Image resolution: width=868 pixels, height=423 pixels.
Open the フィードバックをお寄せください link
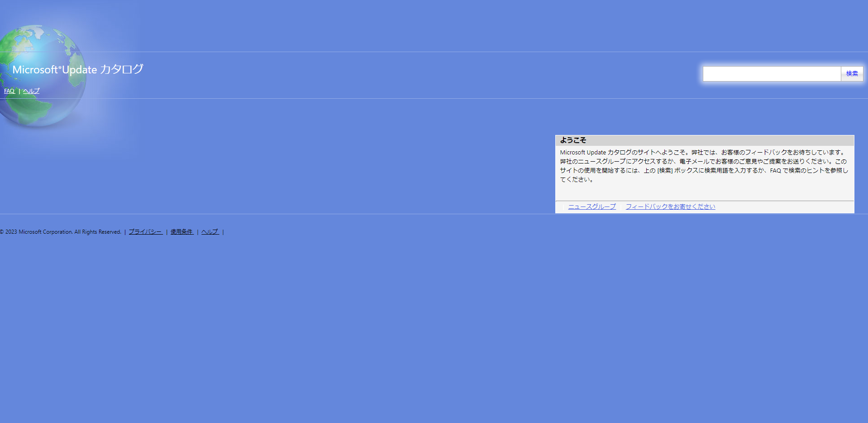(x=670, y=207)
